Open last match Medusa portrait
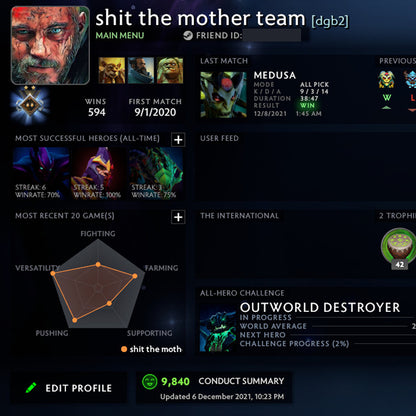This screenshot has width=416, height=416. [223, 95]
